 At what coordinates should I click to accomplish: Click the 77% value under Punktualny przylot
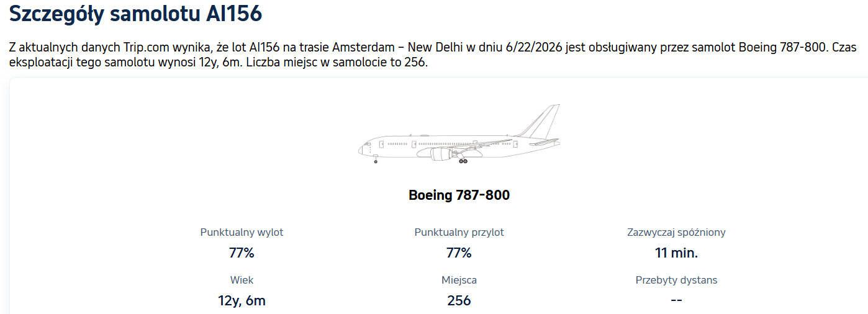tap(459, 253)
